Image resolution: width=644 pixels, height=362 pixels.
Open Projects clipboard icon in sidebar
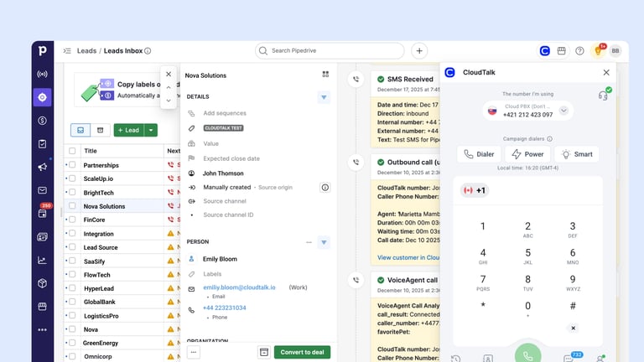(42, 143)
